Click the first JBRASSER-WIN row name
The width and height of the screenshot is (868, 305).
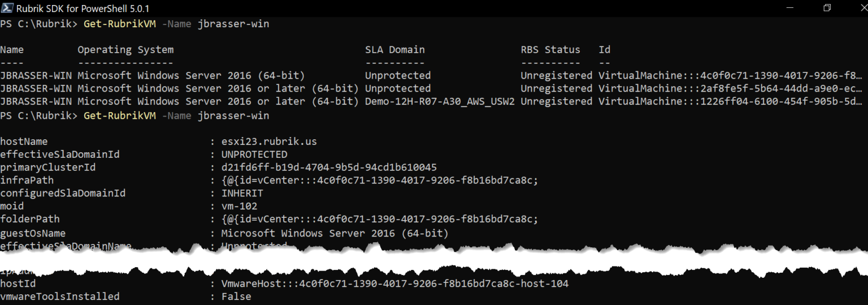click(x=36, y=75)
